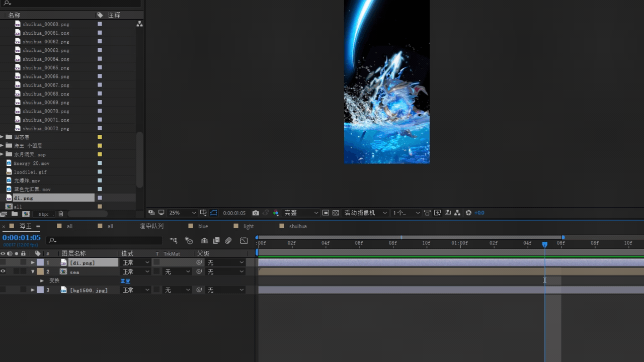Expand the 水月洞天.aep folder
The image size is (644, 362).
2,154
